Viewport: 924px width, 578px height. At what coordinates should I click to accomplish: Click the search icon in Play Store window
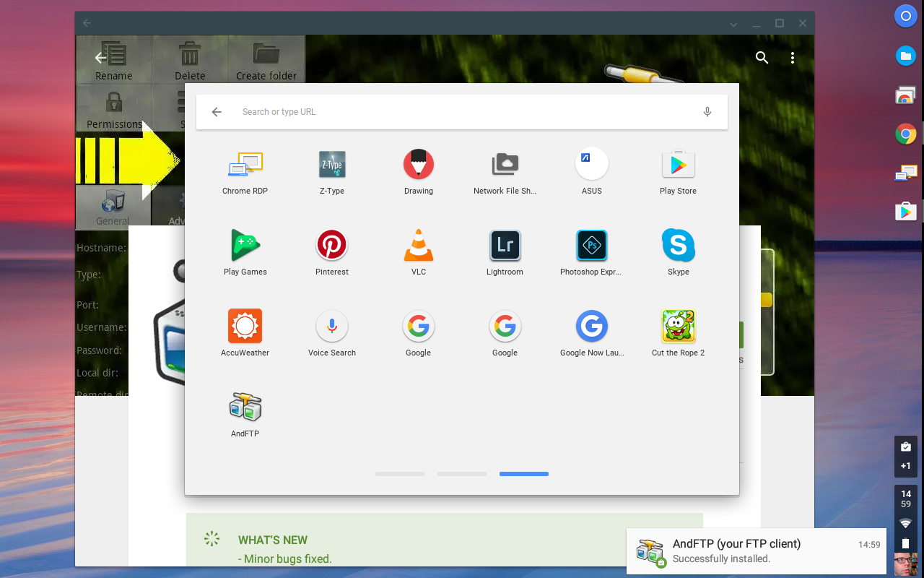coord(762,58)
